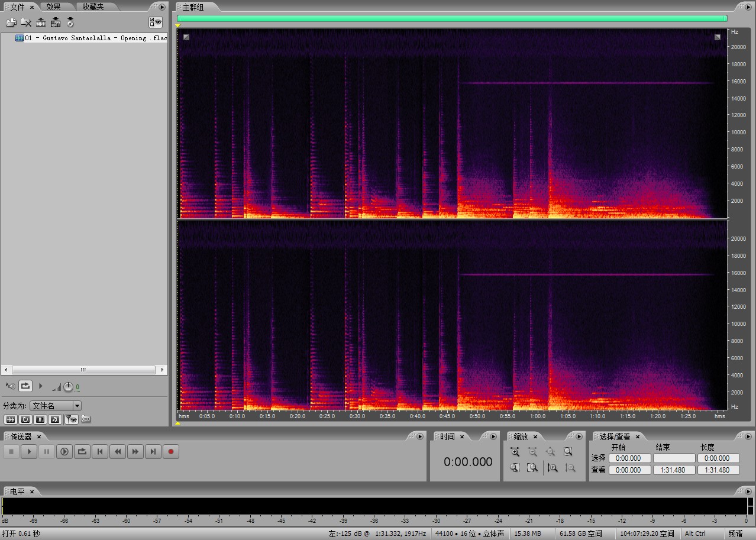Toggle the show loop files filter
Viewport: 756px width, 540px height.
coord(25,419)
